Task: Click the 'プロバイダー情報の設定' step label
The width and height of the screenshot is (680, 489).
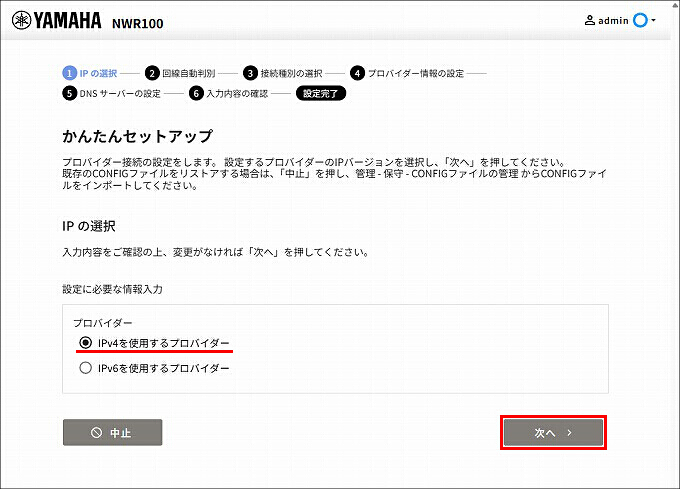Action: 416,73
